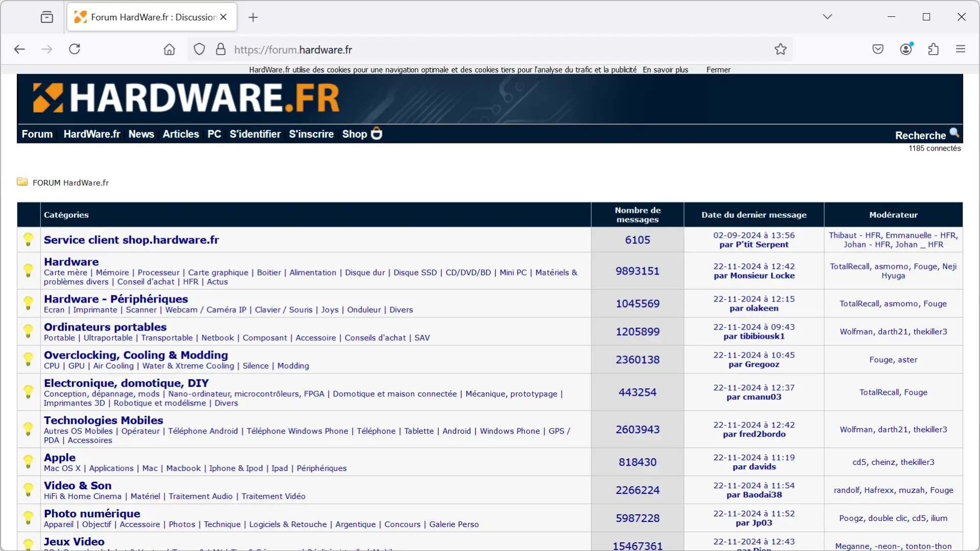Dismiss the cookie notice with Fermer
Image resolution: width=980 pixels, height=551 pixels.
tap(718, 70)
